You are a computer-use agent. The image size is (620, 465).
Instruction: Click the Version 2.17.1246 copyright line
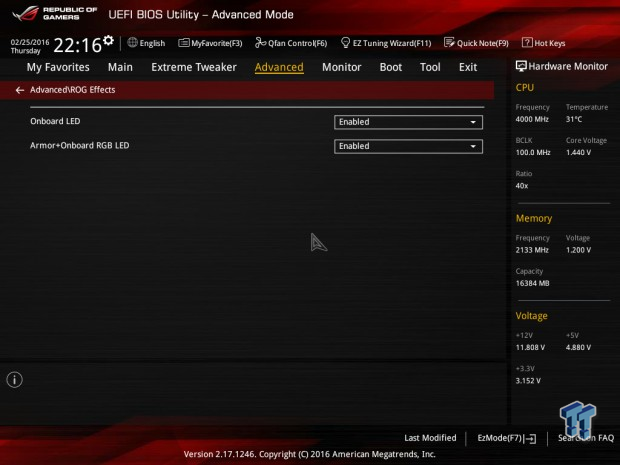(x=310, y=454)
